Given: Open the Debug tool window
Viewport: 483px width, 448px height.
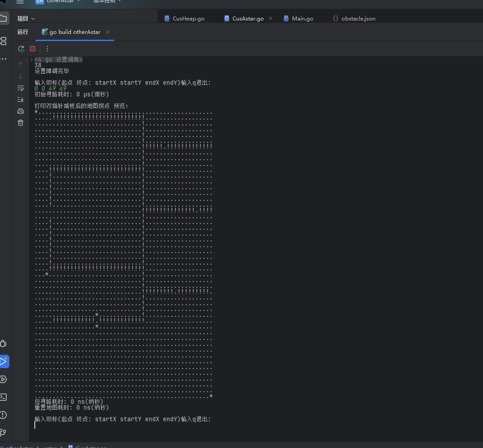Looking at the screenshot, I should pos(4,344).
